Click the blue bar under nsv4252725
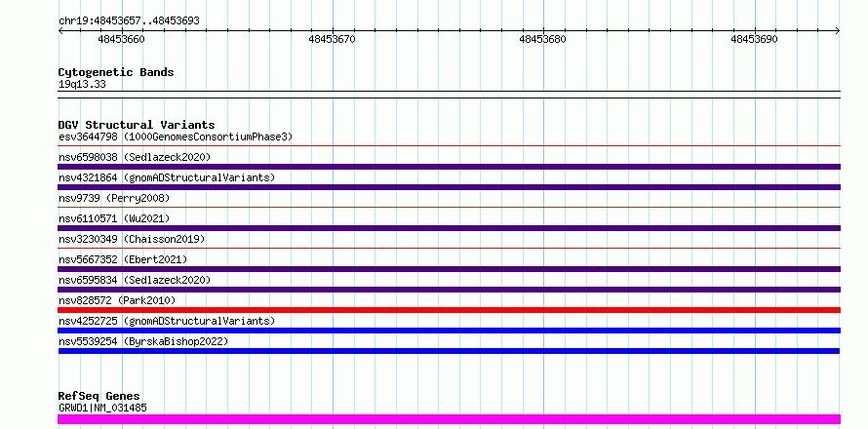868x429 pixels. (449, 331)
